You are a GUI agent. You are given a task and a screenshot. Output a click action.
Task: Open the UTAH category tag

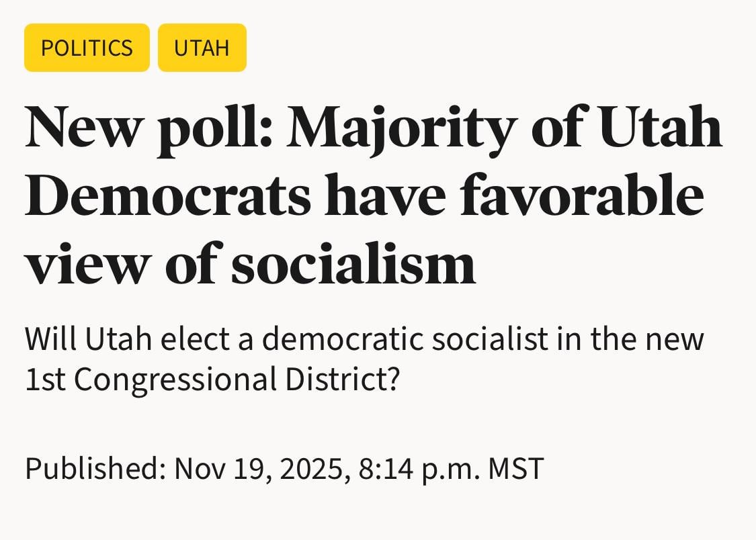coord(202,48)
